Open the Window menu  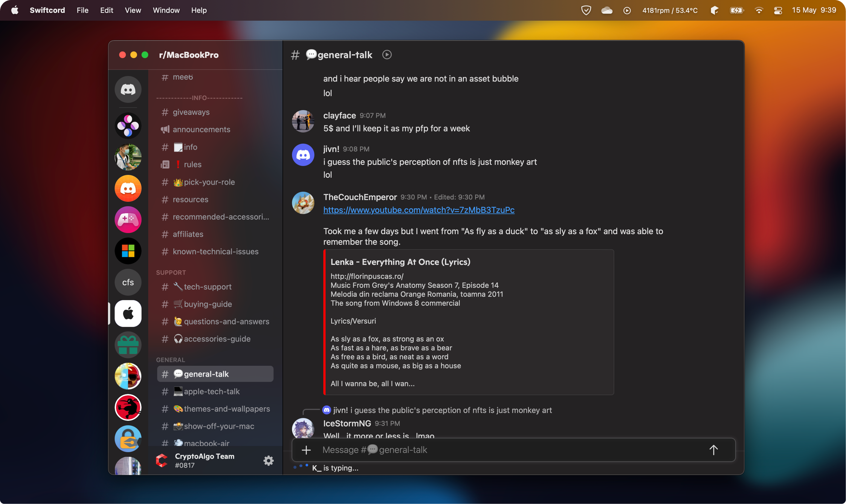click(x=166, y=10)
